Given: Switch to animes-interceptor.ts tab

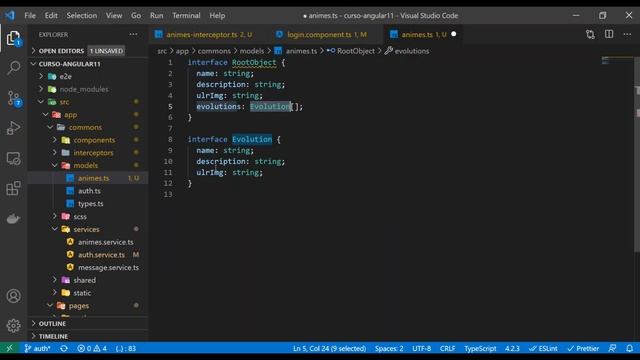Looking at the screenshot, I should (x=209, y=35).
